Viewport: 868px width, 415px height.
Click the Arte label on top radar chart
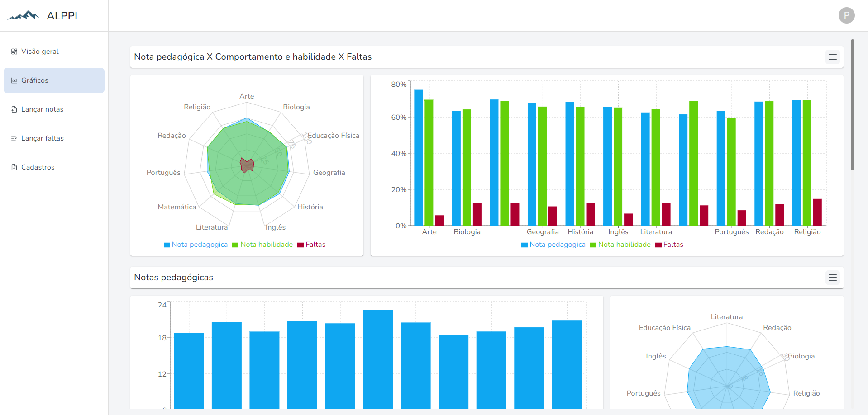(247, 96)
